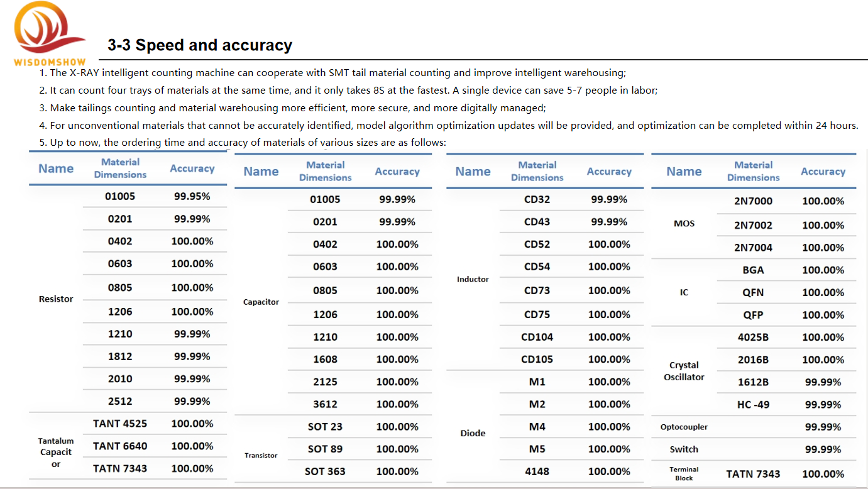Select the MOS category label

click(x=684, y=224)
